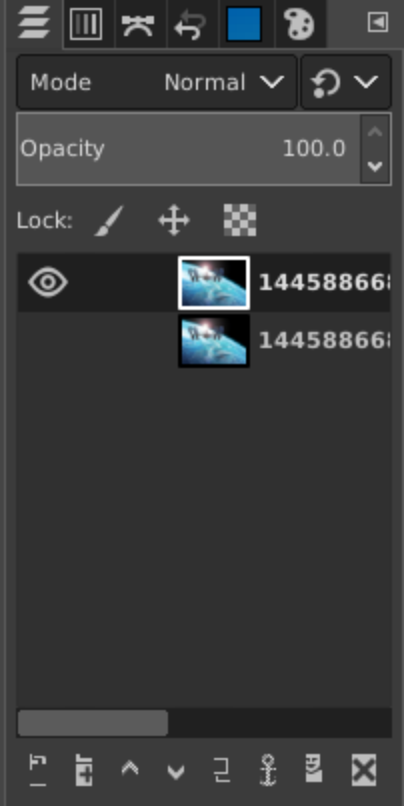Open the tab configuration menu arrow
Viewport: 404px width, 806px height.
[378, 22]
